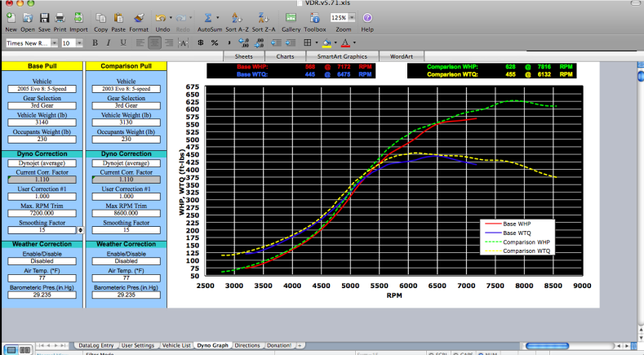
Task: Create a new workbook with New icon
Action: tap(11, 18)
